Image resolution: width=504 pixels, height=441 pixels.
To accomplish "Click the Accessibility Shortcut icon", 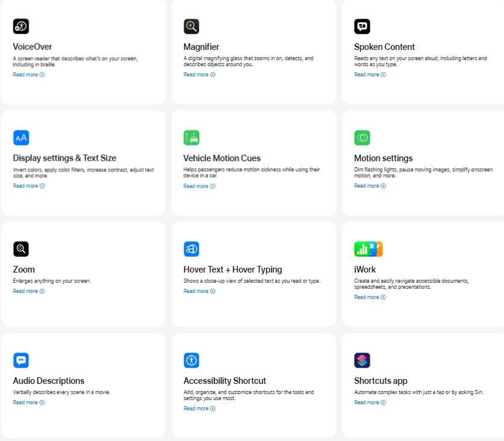I will click(x=191, y=360).
